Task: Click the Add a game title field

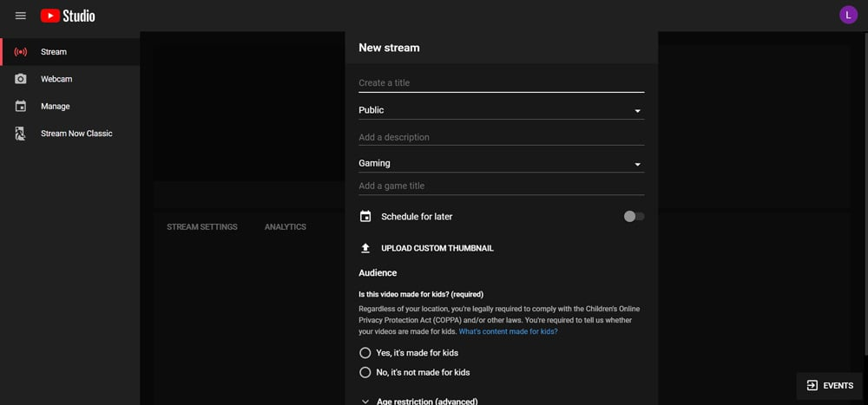Action: [x=501, y=186]
